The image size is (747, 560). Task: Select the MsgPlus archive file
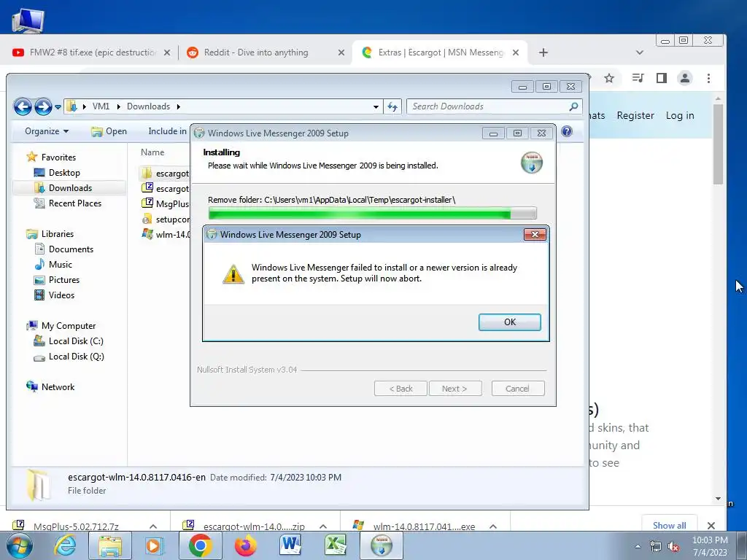[x=166, y=204]
